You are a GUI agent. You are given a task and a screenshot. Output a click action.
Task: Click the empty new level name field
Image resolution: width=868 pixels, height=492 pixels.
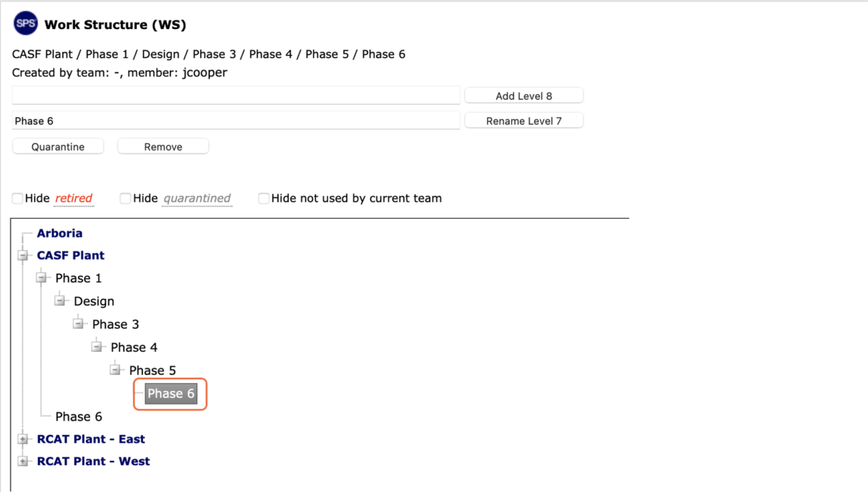click(236, 95)
